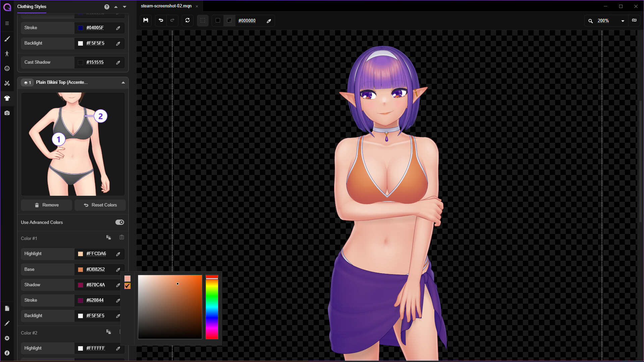The width and height of the screenshot is (644, 362).
Task: Enable the marquee selection mode
Action: pos(203,20)
